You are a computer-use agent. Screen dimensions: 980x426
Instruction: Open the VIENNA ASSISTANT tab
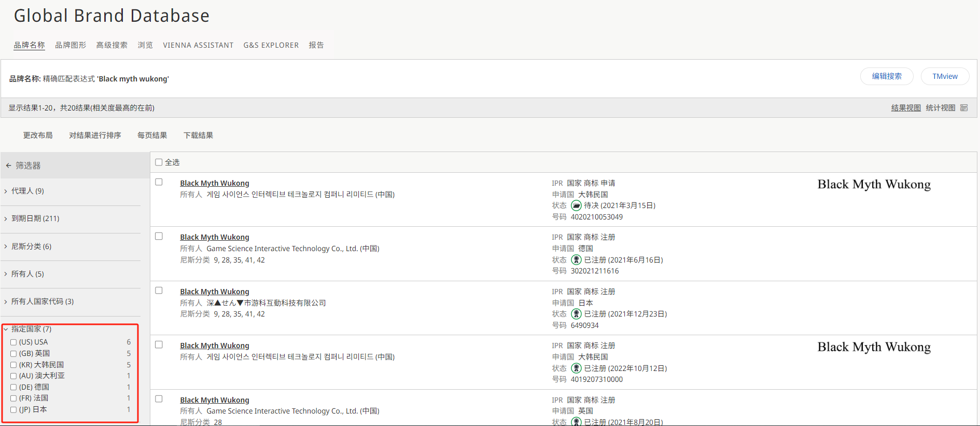coord(198,45)
